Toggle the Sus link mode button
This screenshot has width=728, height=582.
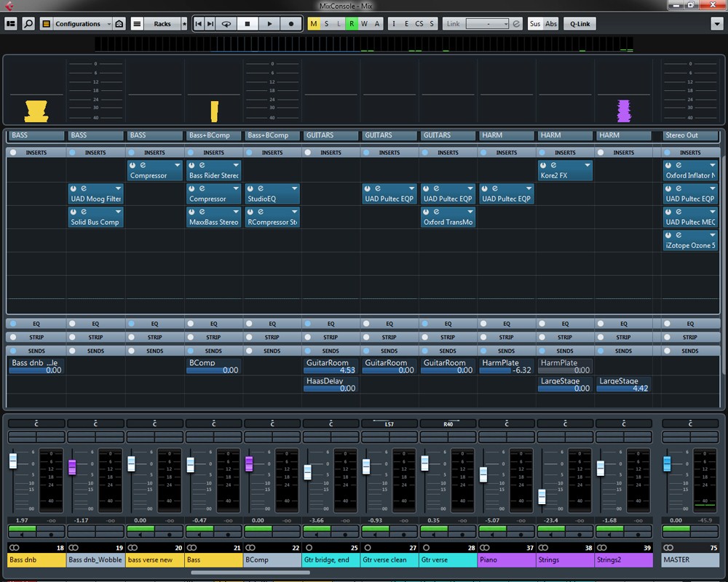pos(535,24)
